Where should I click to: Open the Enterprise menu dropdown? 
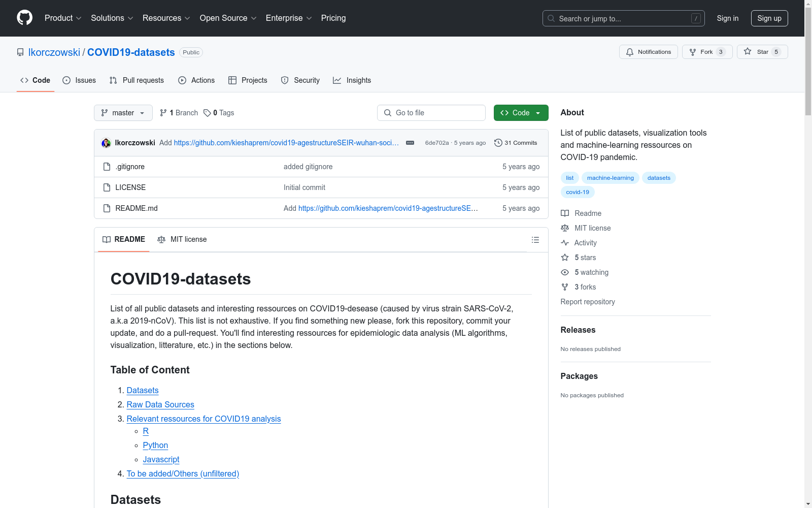coord(289,18)
